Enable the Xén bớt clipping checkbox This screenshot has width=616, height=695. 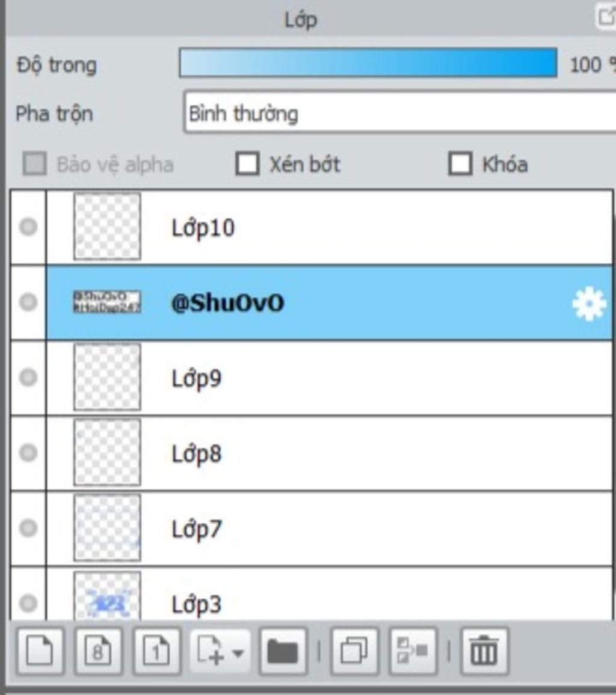point(247,164)
